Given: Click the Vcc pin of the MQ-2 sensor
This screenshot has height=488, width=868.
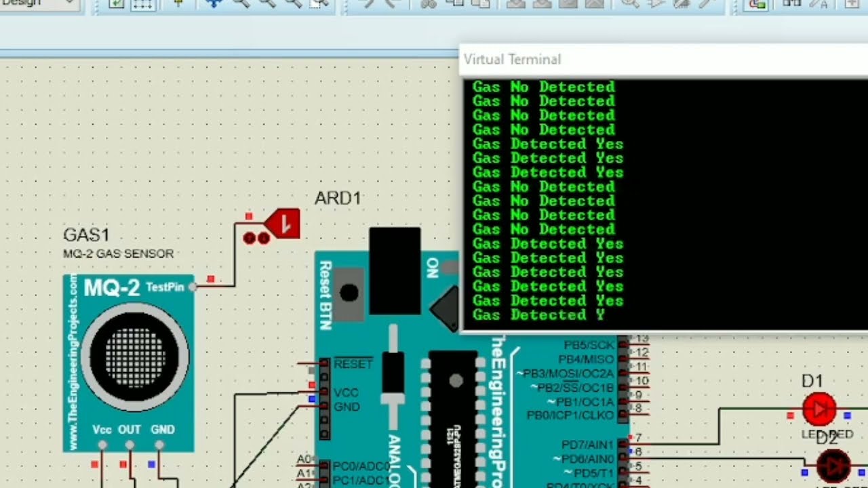Looking at the screenshot, I should pyautogui.click(x=102, y=445).
